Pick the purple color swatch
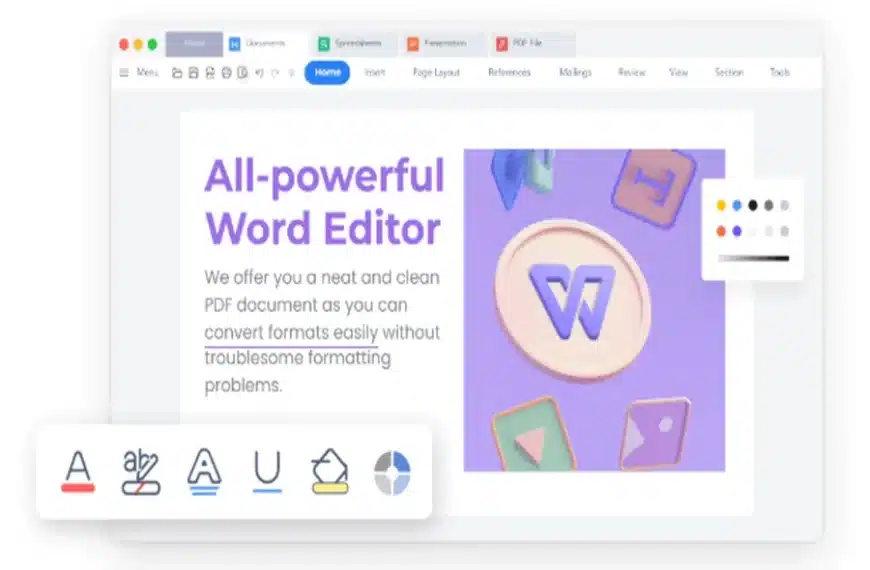 coord(737,231)
